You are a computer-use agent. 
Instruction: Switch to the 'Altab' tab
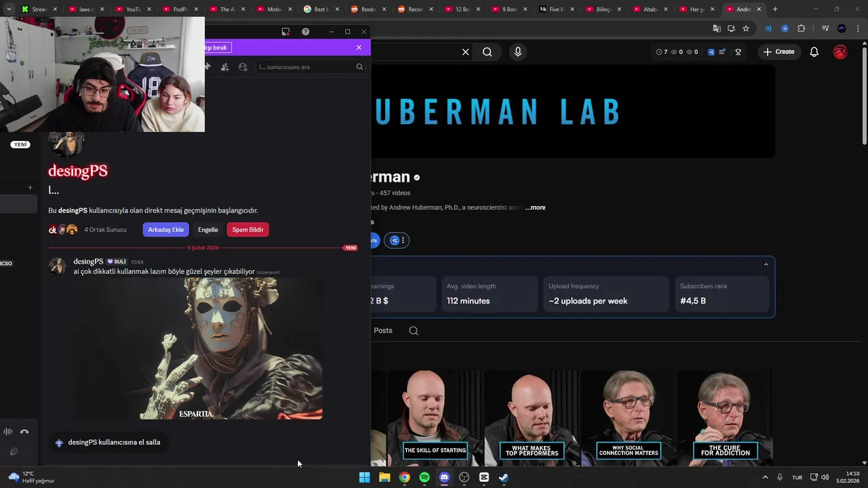pyautogui.click(x=650, y=9)
